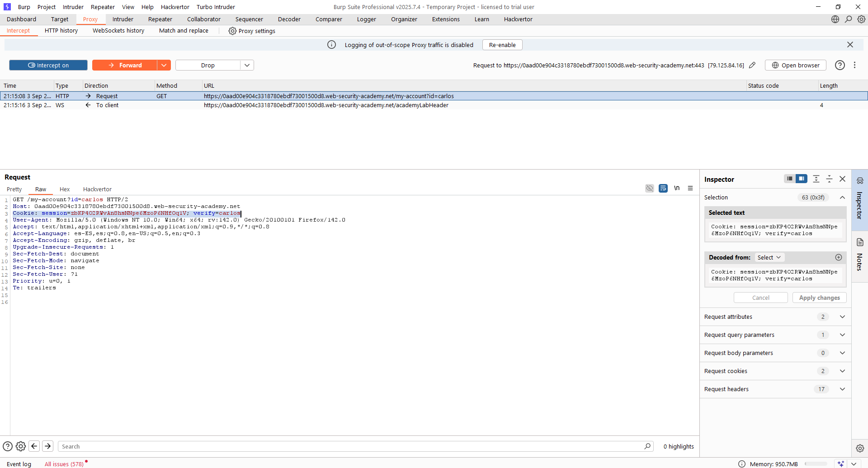Dismiss the out-of-scope logging notice
This screenshot has height=468, width=868.
coord(850,45)
